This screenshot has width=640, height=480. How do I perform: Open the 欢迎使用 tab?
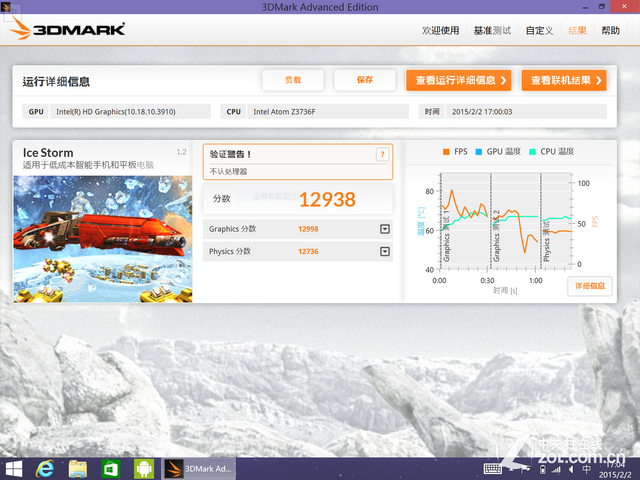pyautogui.click(x=440, y=31)
